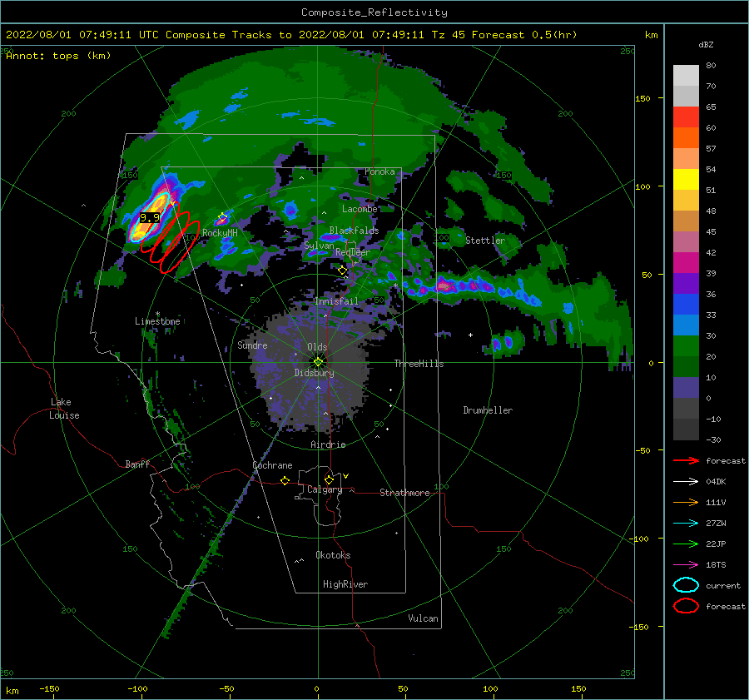Click the Innisfail city label
Viewport: 749px width, 700px height.
[336, 301]
